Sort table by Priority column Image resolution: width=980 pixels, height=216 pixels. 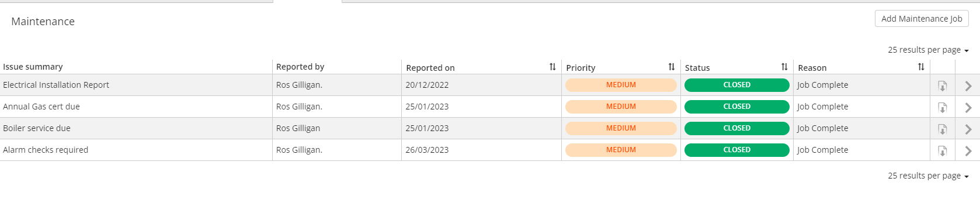[672, 67]
